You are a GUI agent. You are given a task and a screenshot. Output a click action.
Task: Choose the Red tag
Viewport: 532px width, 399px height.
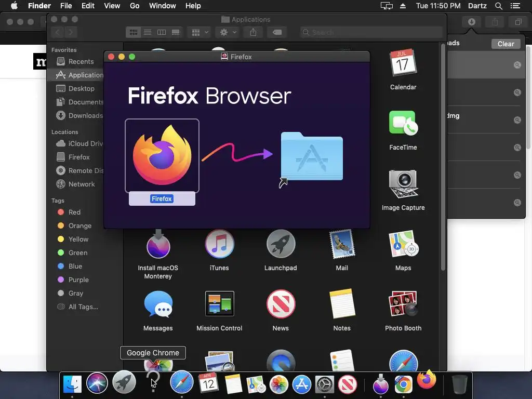tap(75, 212)
